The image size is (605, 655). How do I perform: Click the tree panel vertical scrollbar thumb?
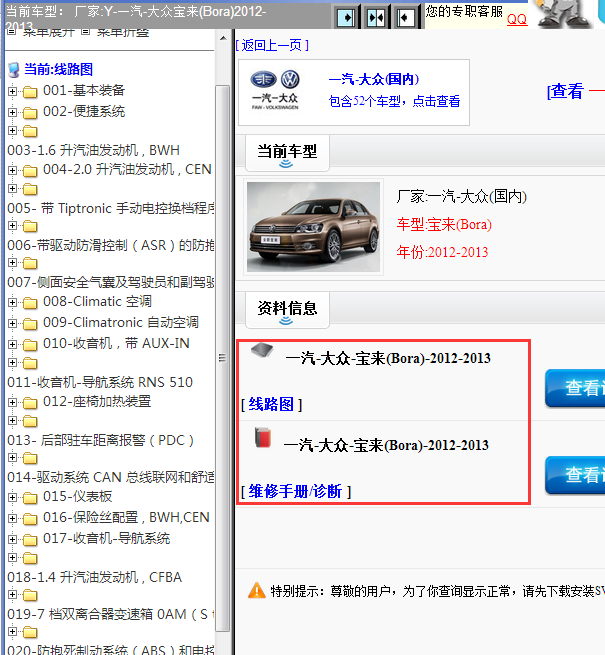click(223, 358)
